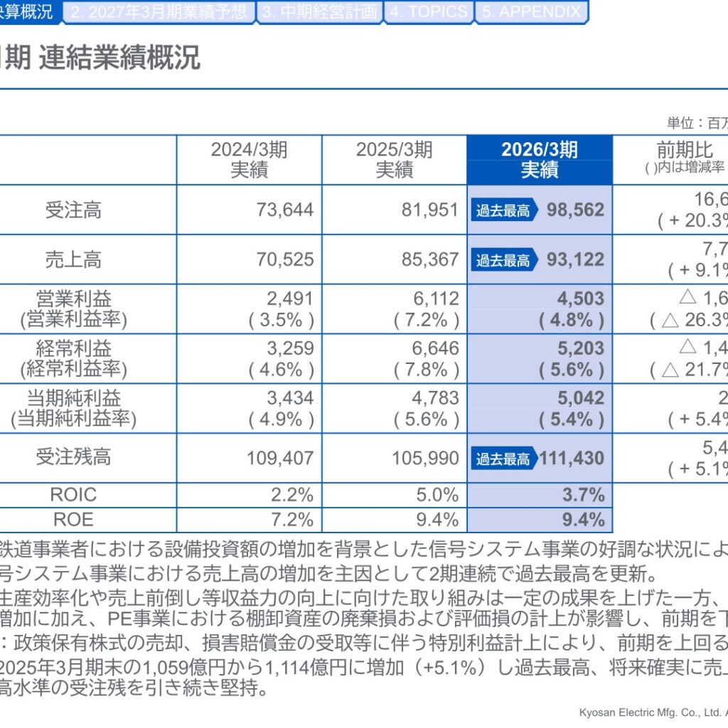The width and height of the screenshot is (728, 728).
Task: Select the 4. TOPICS tab
Action: [x=429, y=11]
